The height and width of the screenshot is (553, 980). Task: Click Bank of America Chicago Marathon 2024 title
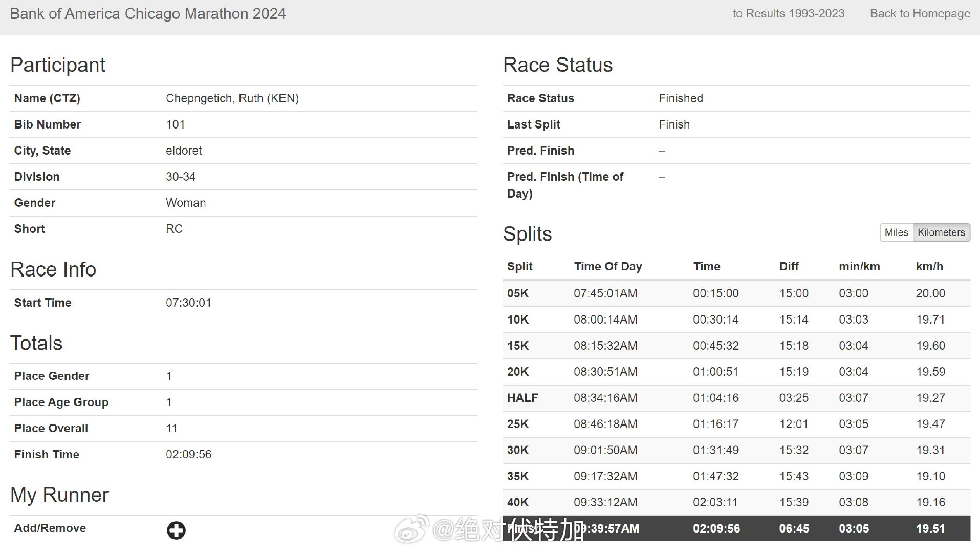tap(148, 14)
